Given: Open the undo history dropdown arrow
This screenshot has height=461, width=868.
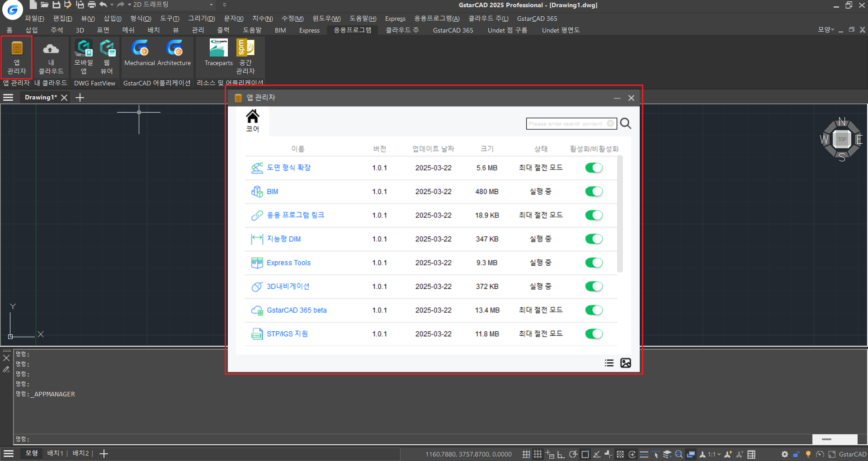Looking at the screenshot, I should coord(112,5).
